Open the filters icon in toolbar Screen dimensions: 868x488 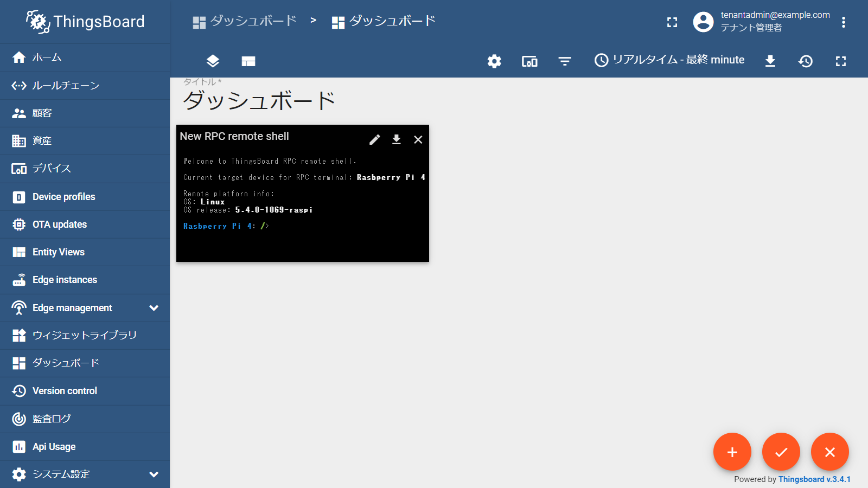point(565,61)
